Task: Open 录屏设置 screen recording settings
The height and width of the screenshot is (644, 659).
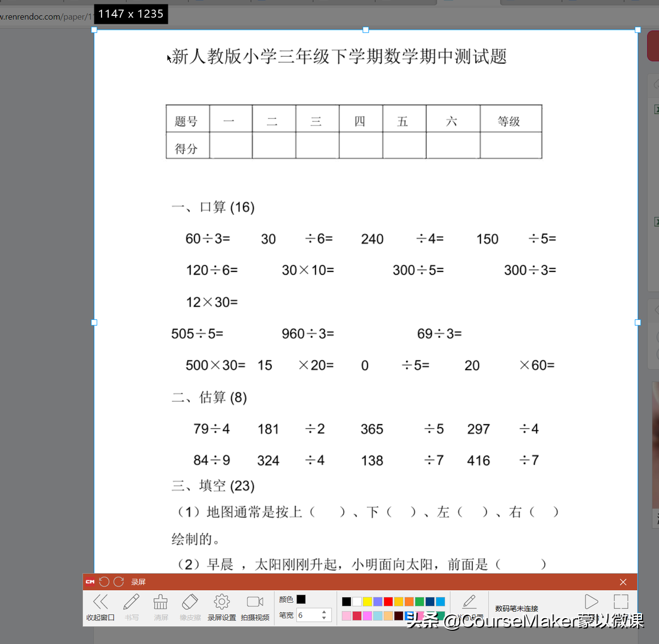Action: point(222,607)
